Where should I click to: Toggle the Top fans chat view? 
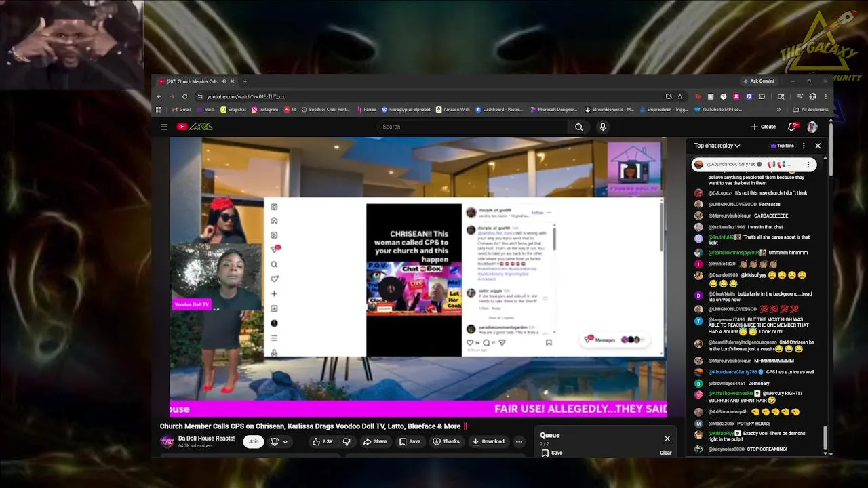coord(783,146)
